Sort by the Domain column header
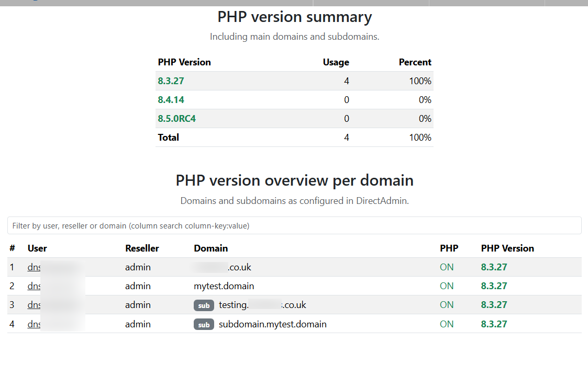The image size is (588, 365). click(x=210, y=248)
